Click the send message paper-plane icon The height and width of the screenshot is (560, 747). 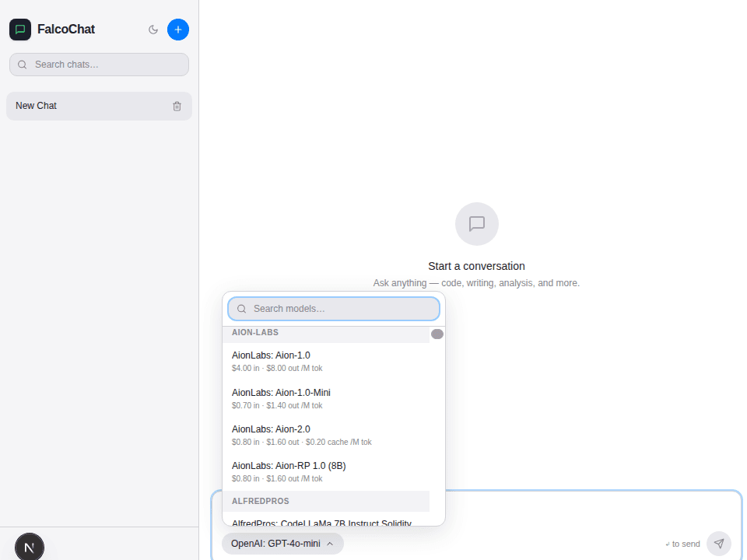click(x=719, y=544)
